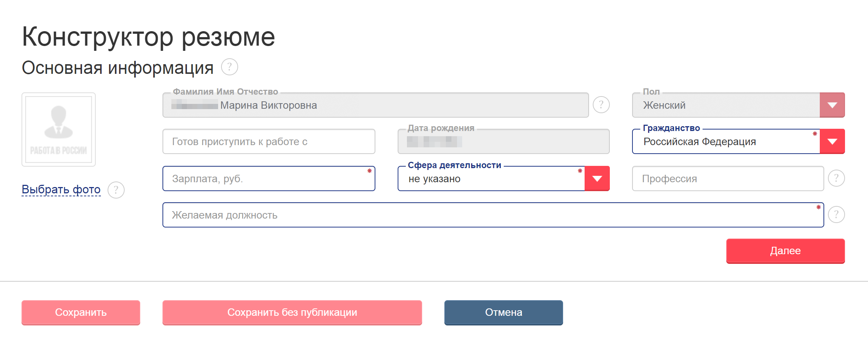Click the Отмена button
This screenshot has height=357, width=868.
(x=503, y=313)
